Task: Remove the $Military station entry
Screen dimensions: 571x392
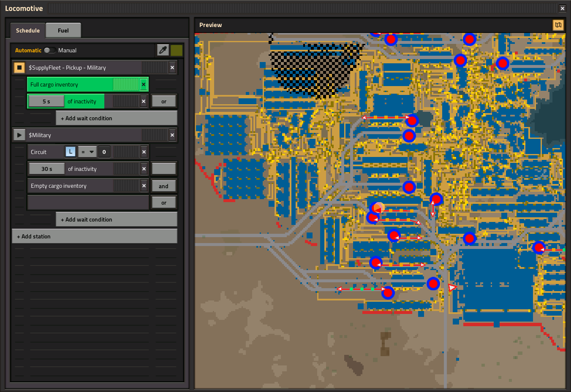Action: tap(172, 135)
